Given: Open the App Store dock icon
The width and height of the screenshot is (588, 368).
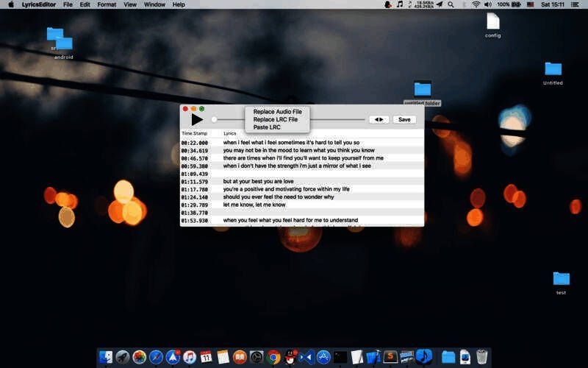Looking at the screenshot, I should 323,357.
